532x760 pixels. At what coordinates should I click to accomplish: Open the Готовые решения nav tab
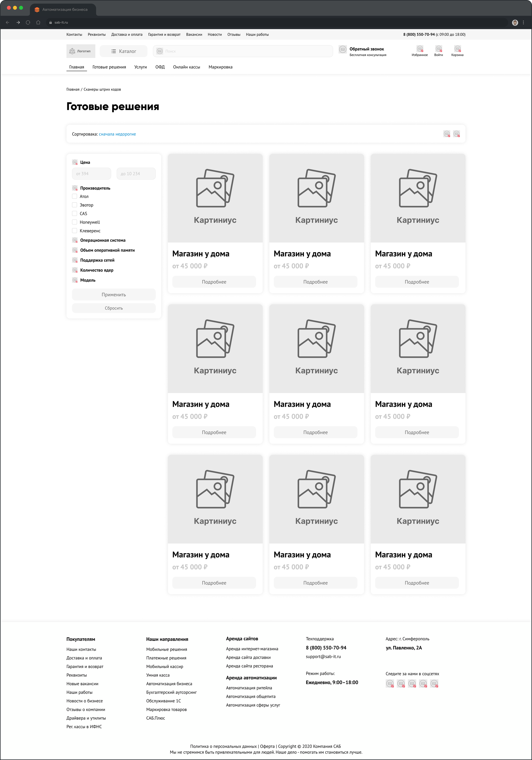coord(109,67)
